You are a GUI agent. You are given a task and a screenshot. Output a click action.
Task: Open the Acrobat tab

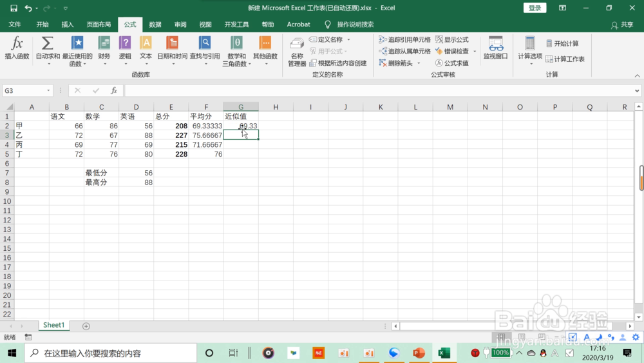pyautogui.click(x=298, y=25)
